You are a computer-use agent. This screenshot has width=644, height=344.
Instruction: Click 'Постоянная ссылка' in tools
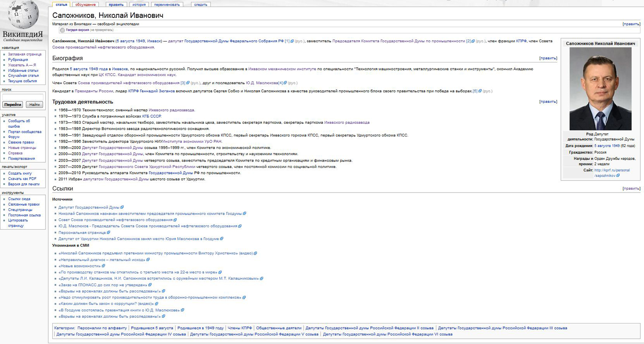point(24,215)
